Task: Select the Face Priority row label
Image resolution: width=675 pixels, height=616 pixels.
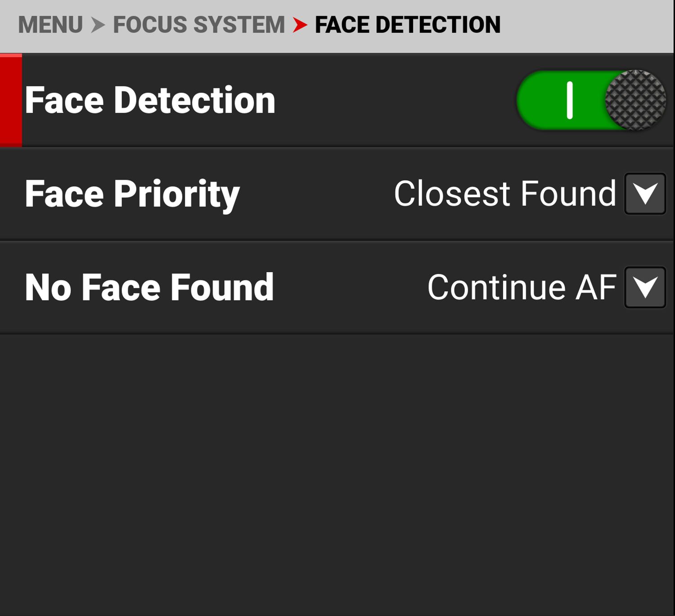Action: (132, 194)
